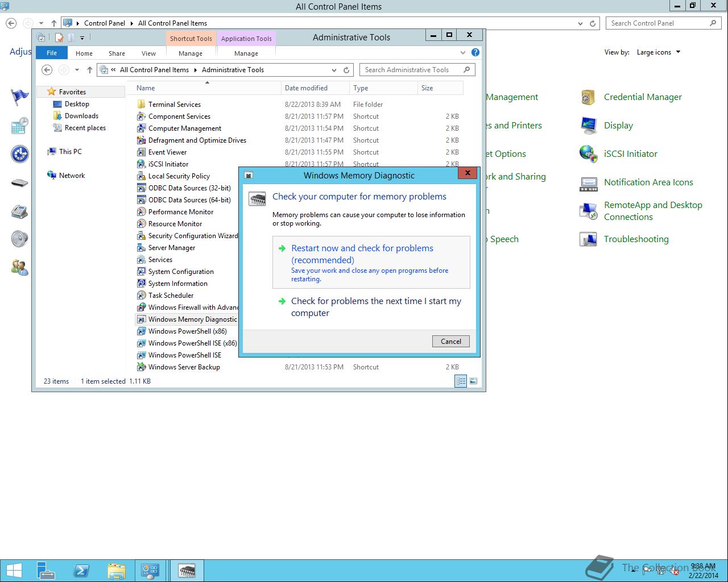The width and height of the screenshot is (728, 582).
Task: Open the View ribbon tab
Action: click(x=148, y=53)
